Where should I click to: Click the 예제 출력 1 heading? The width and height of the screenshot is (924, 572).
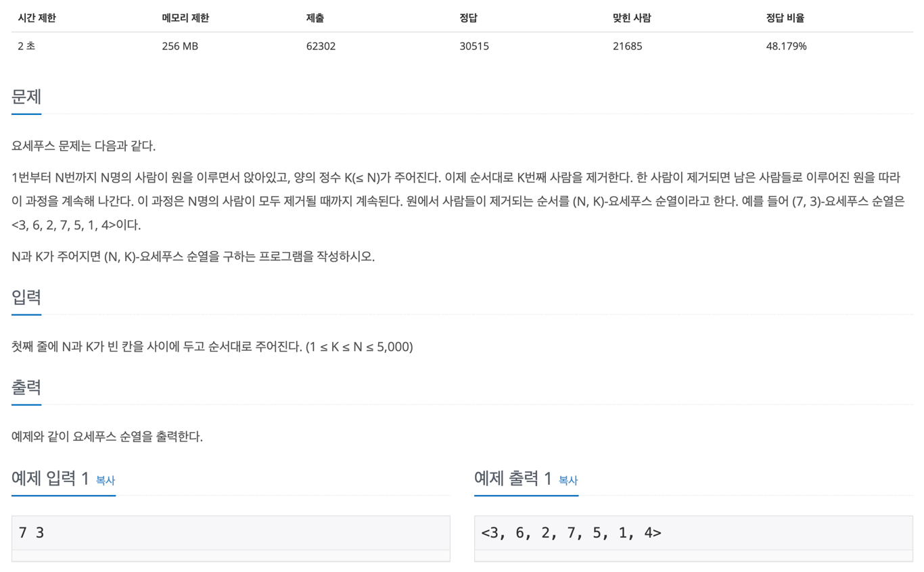(x=513, y=479)
